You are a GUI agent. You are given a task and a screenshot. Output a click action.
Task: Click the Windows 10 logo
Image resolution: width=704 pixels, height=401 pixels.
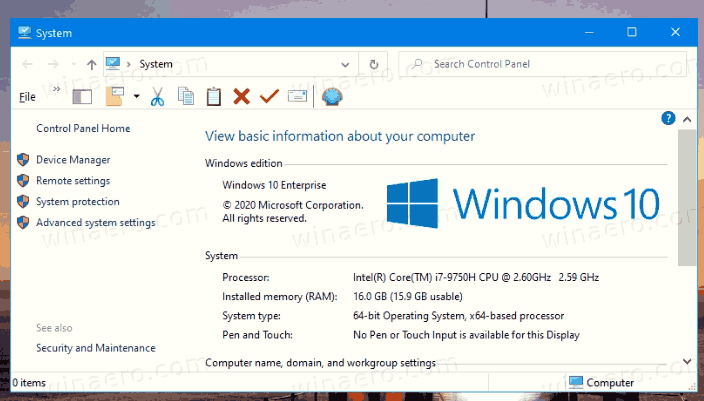[x=523, y=203]
